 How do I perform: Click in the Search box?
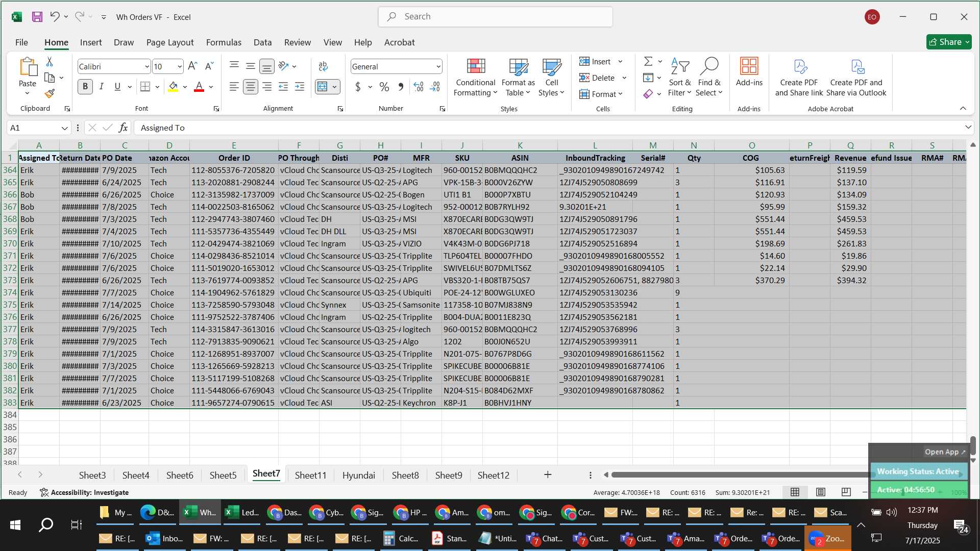tap(495, 17)
